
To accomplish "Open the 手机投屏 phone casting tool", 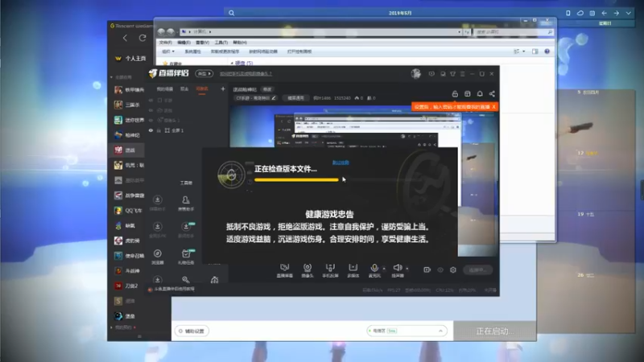I will [x=330, y=270].
